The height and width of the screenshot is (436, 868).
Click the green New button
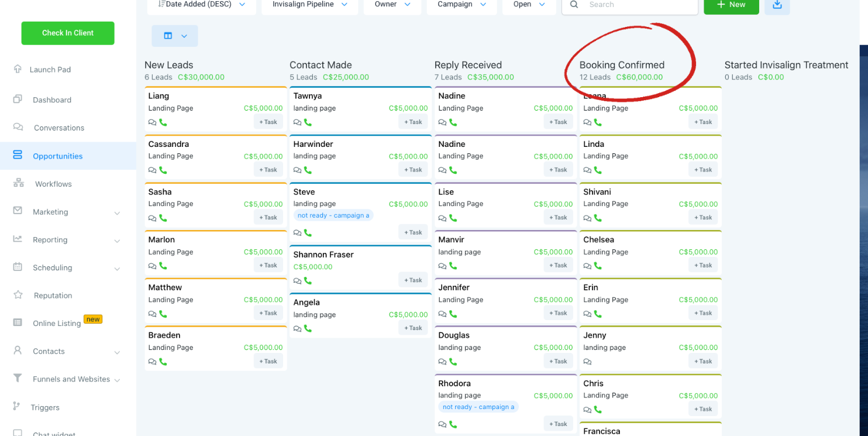[x=731, y=5]
